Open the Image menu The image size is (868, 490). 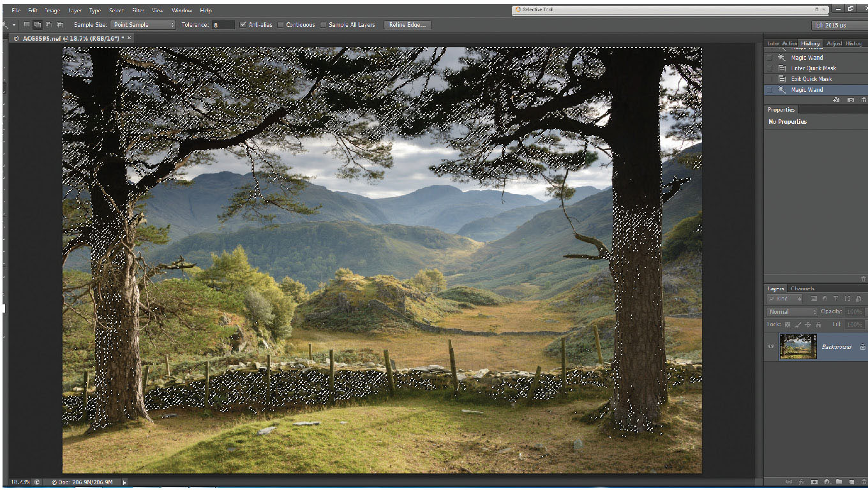(52, 10)
